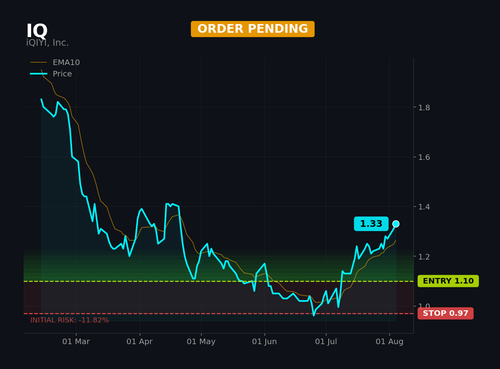Click the IQ ticker symbol heading
This screenshot has width=500, height=369.
coord(37,31)
